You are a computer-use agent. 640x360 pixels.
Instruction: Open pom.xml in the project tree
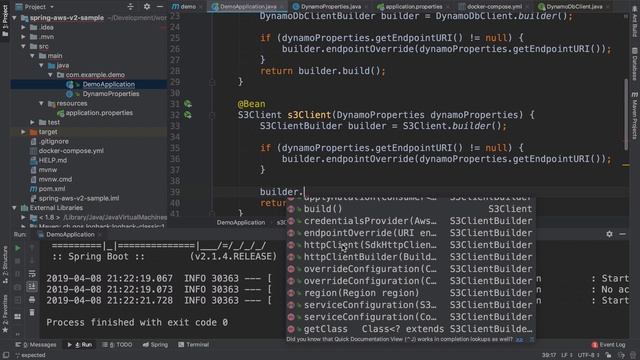click(52, 189)
